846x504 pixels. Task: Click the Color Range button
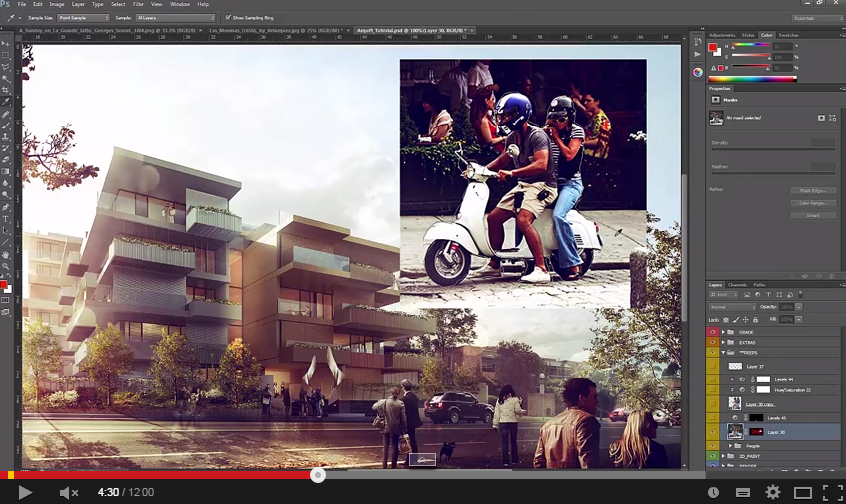(813, 202)
